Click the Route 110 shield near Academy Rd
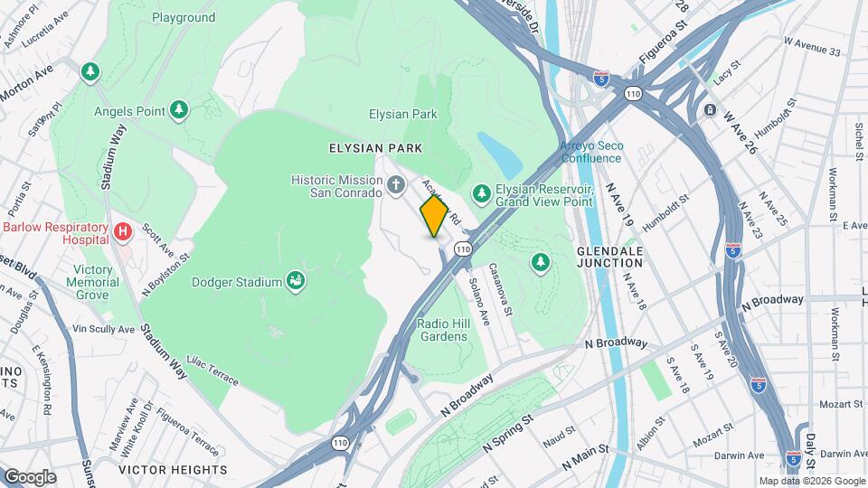 point(463,249)
